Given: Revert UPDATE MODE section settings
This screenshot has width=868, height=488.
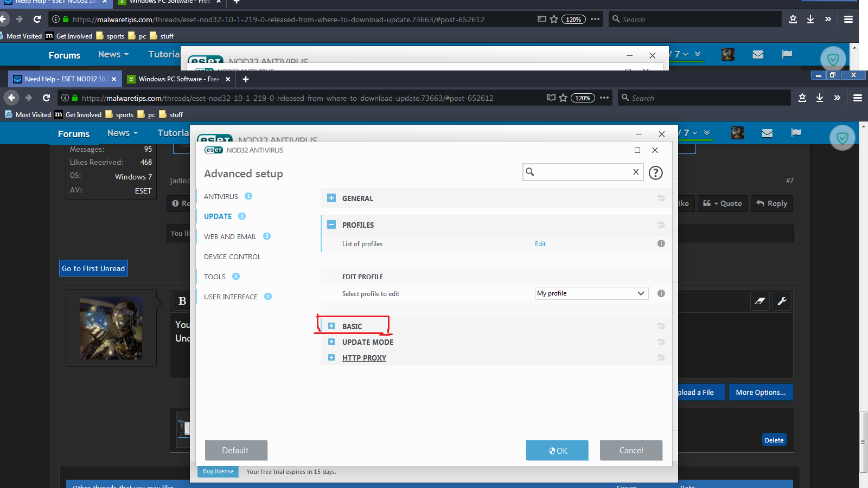Looking at the screenshot, I should click(661, 342).
